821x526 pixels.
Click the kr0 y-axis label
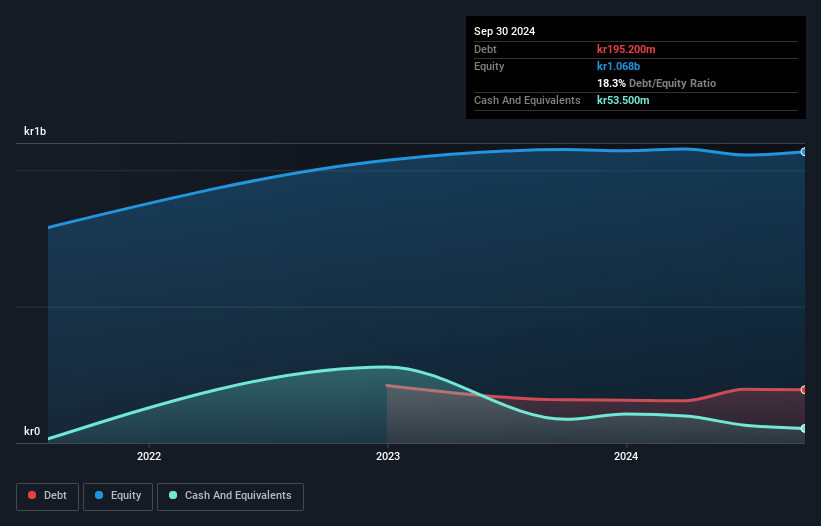click(32, 431)
